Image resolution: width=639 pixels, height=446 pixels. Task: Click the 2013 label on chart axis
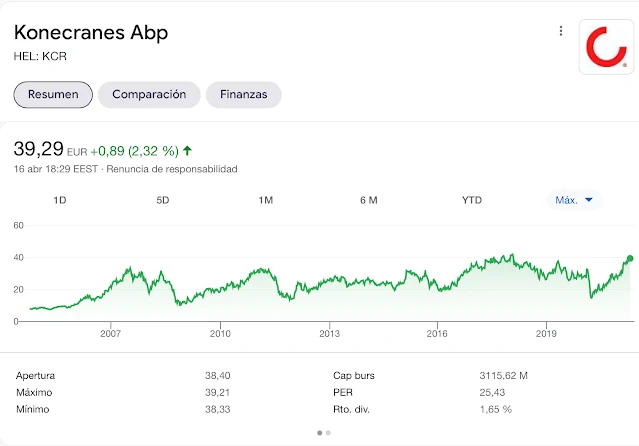[x=329, y=333]
